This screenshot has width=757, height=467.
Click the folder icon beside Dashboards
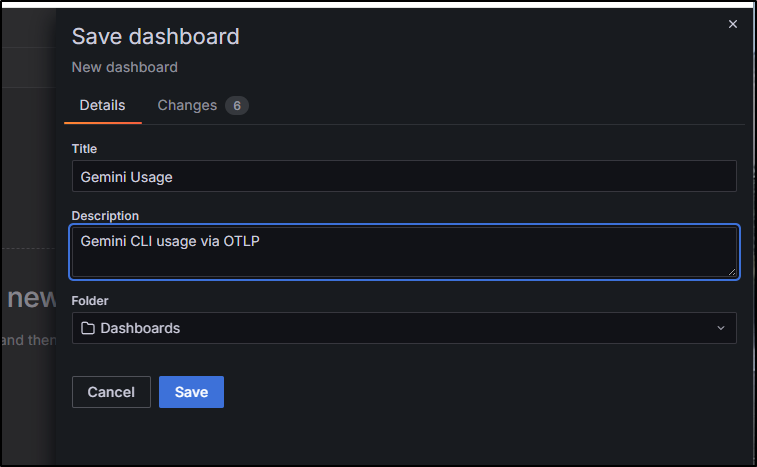click(88, 328)
